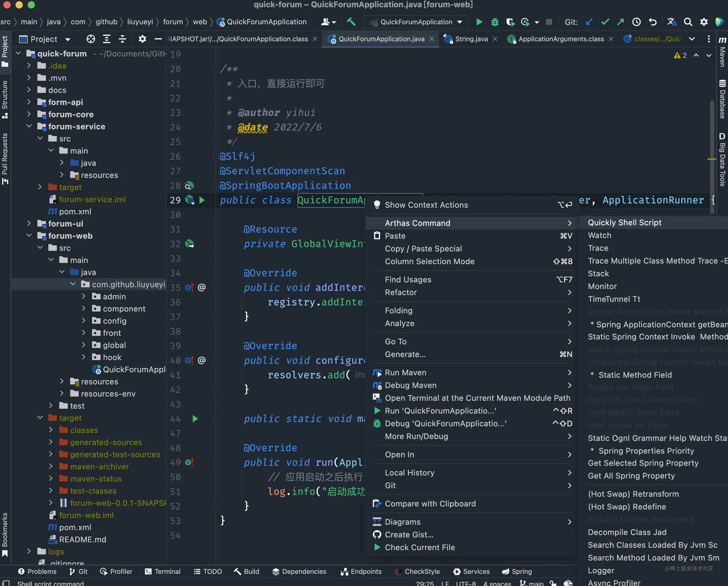The width and height of the screenshot is (728, 586).
Task: Open IDE settings gear in top toolbar
Action: 704,22
